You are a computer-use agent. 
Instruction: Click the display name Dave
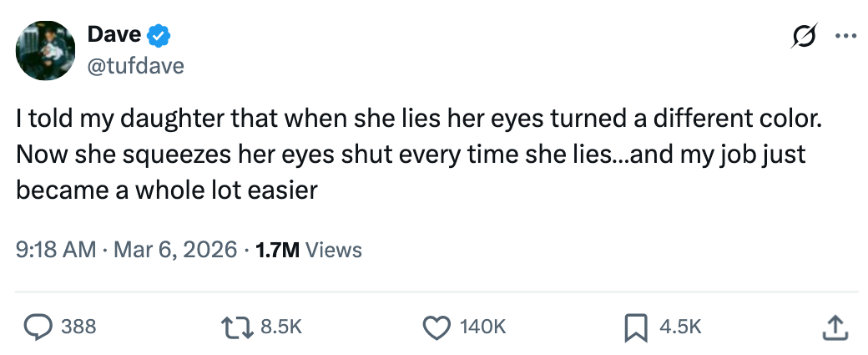pos(114,35)
